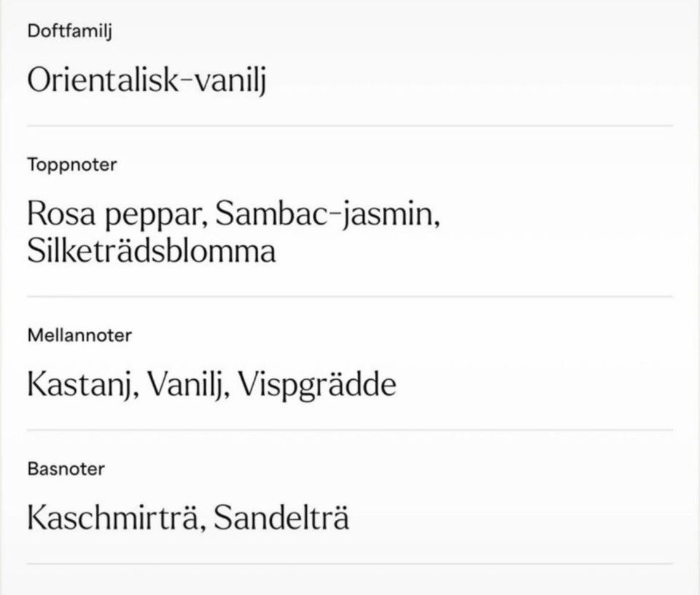Click the divider line below the Kastanj row
Viewport: 700px width, 595px height.
tap(350, 430)
